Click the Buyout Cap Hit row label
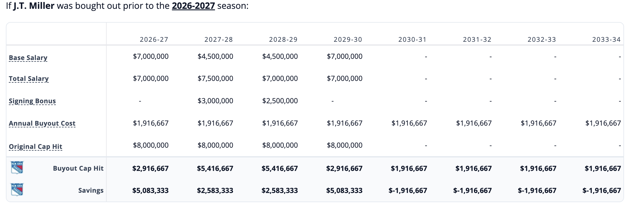This screenshot has width=644, height=203. (78, 168)
